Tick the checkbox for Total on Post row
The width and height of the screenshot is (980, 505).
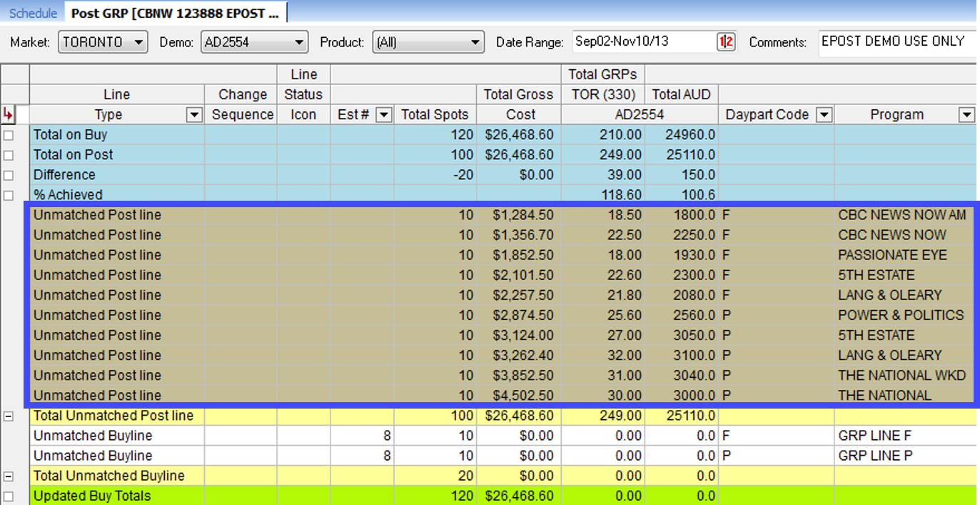(x=8, y=155)
